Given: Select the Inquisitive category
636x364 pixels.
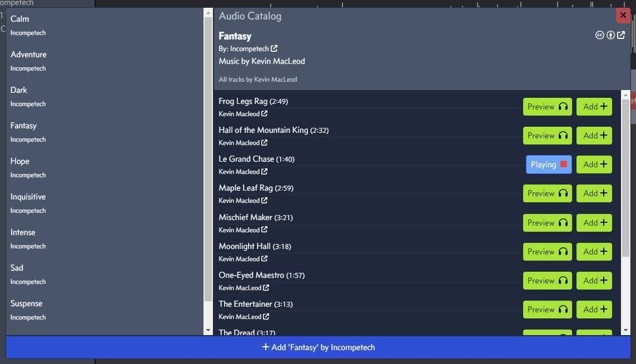Looking at the screenshot, I should pos(105,203).
